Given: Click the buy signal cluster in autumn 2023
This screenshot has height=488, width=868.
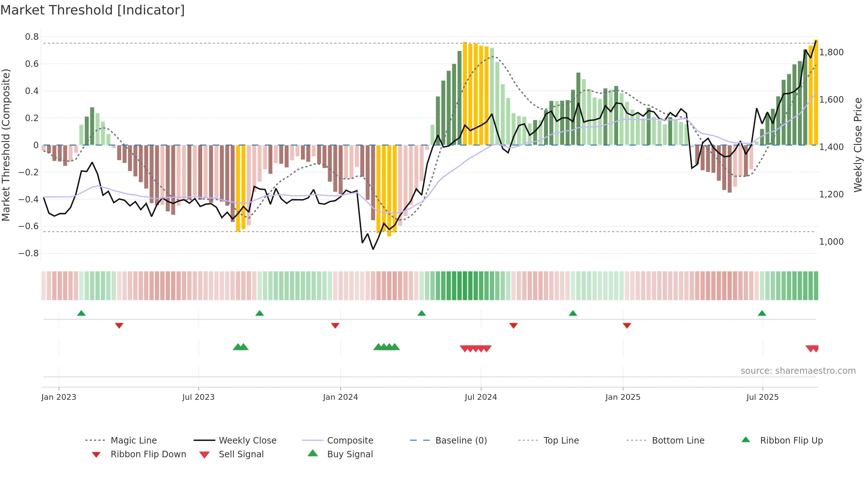Looking at the screenshot, I should [241, 347].
